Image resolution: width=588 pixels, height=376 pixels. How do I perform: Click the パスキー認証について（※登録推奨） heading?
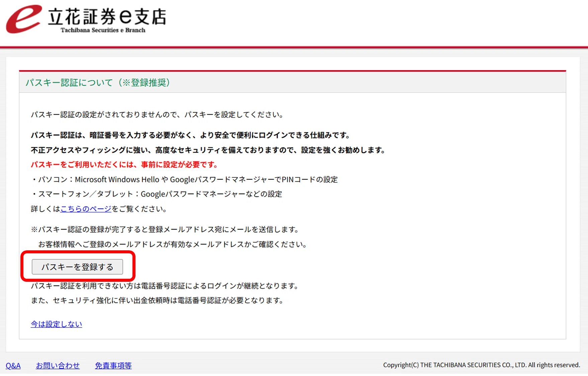pos(98,83)
